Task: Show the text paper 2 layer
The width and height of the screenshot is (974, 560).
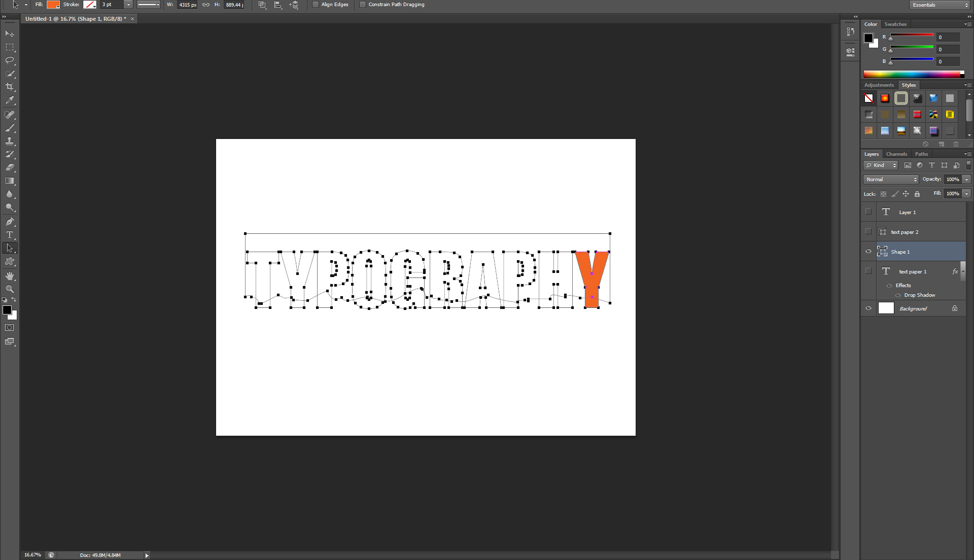Action: [868, 232]
